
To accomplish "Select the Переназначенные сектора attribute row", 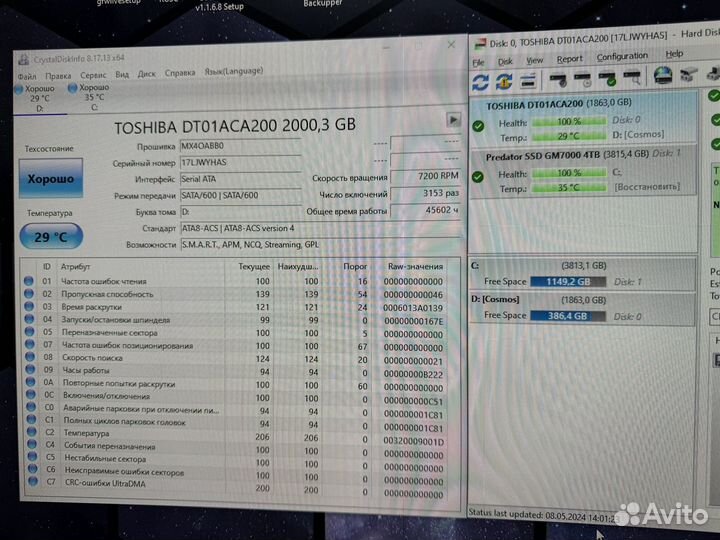I will pos(240,333).
